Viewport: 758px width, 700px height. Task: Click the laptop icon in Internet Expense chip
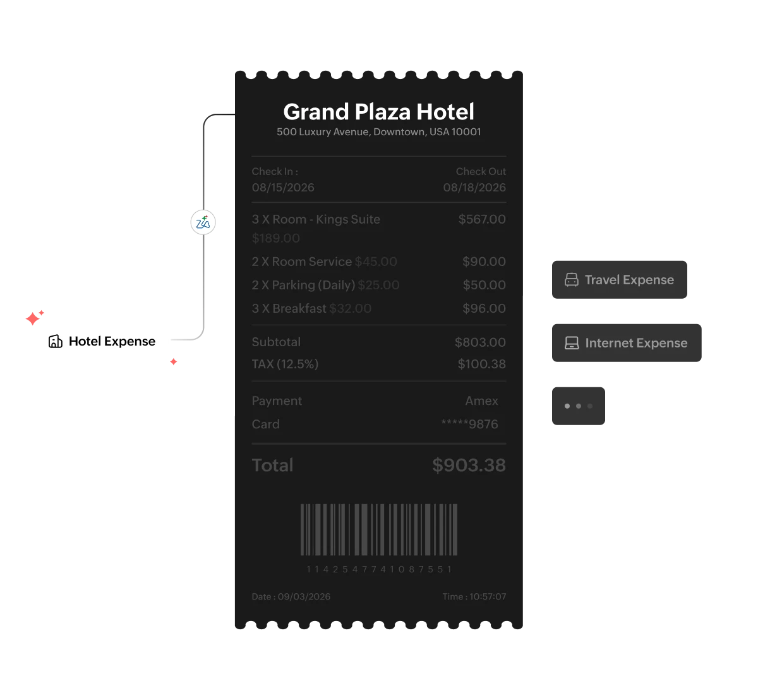pos(572,343)
